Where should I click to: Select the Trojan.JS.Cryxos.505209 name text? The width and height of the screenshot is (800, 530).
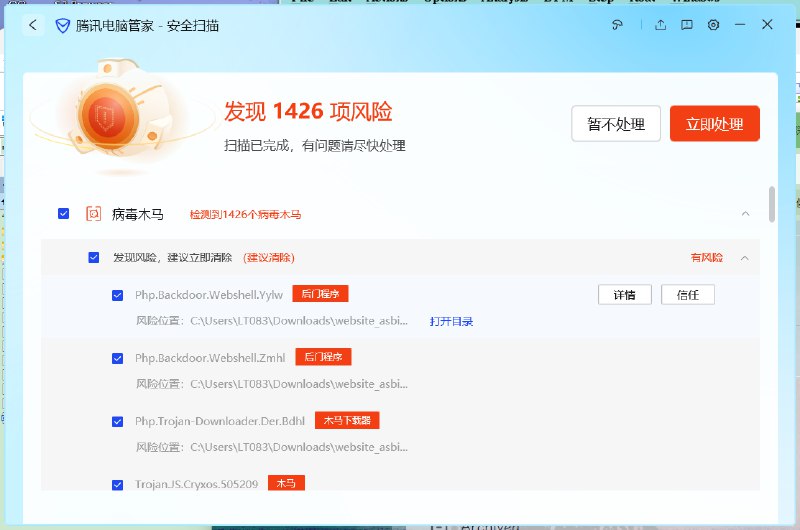point(196,484)
